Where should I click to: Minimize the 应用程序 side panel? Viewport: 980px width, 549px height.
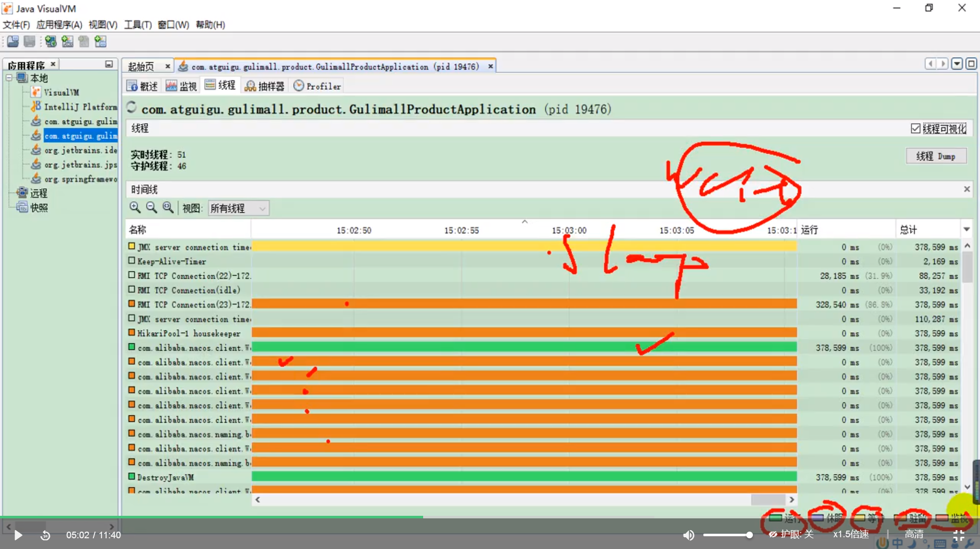tap(109, 64)
